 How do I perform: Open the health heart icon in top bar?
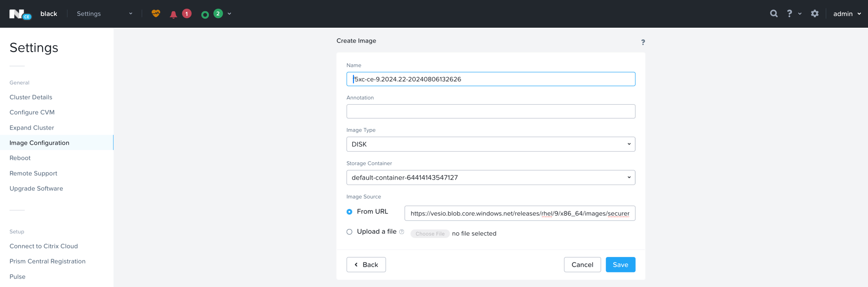pos(155,13)
